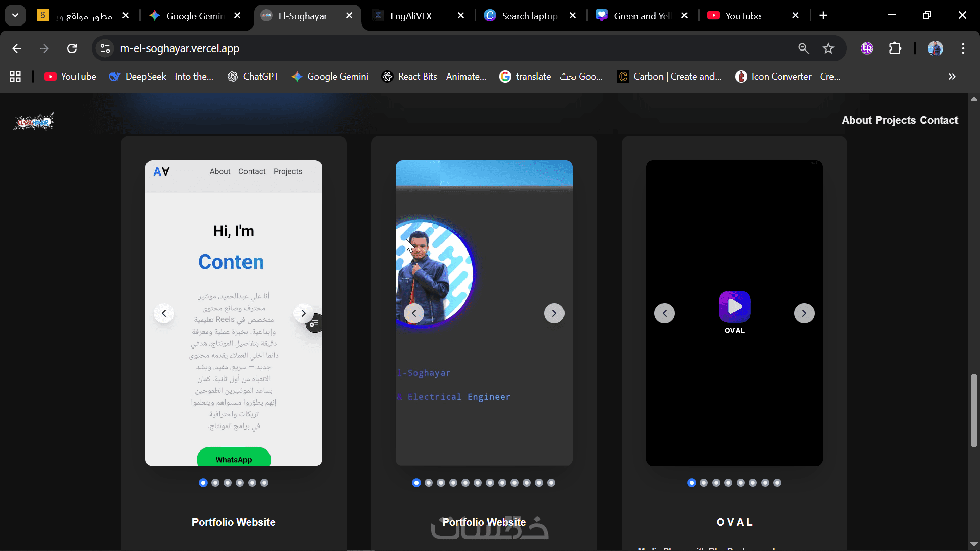Select third slide dot under middle portfolio card
Screen dimensions: 980x551
(441, 483)
